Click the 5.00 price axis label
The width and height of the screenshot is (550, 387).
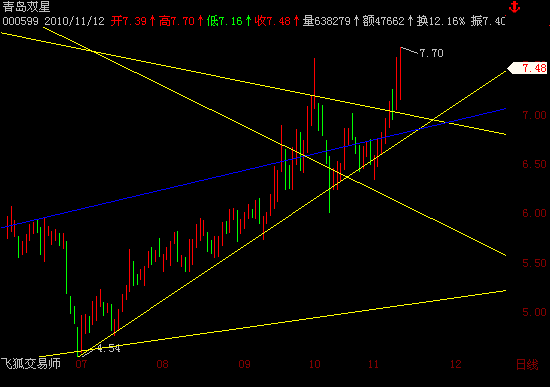tap(535, 312)
